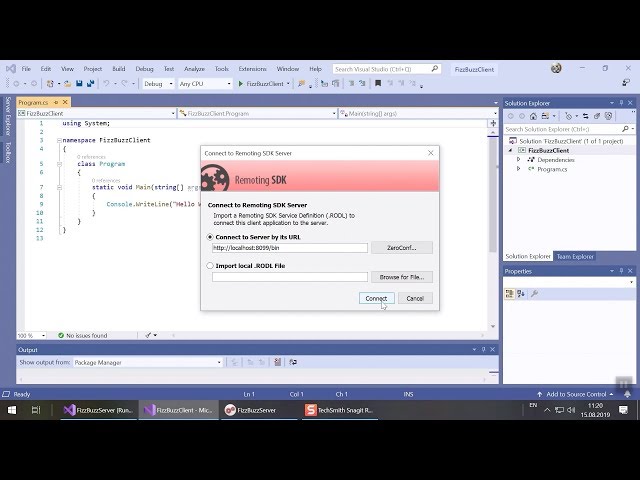The height and width of the screenshot is (480, 640).
Task: Open the Analyze menu
Action: tap(194, 69)
